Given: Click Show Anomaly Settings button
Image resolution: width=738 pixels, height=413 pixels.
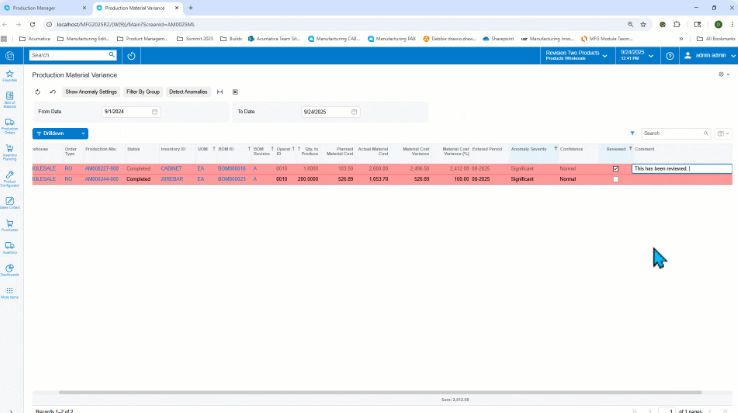Looking at the screenshot, I should pyautogui.click(x=91, y=92).
